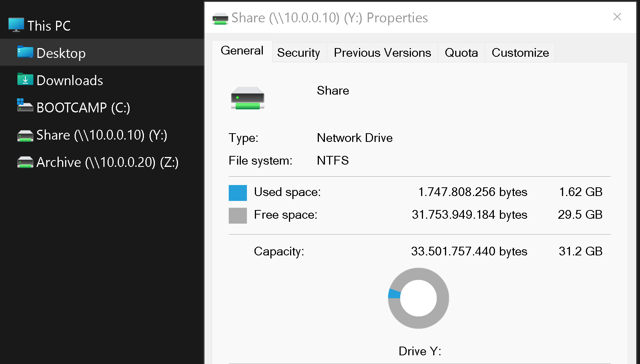
Task: Close the Share Properties dialog
Action: tap(617, 17)
